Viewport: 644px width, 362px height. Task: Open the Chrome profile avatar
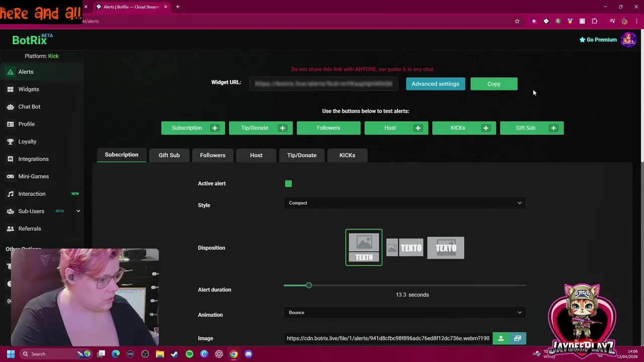point(624,21)
